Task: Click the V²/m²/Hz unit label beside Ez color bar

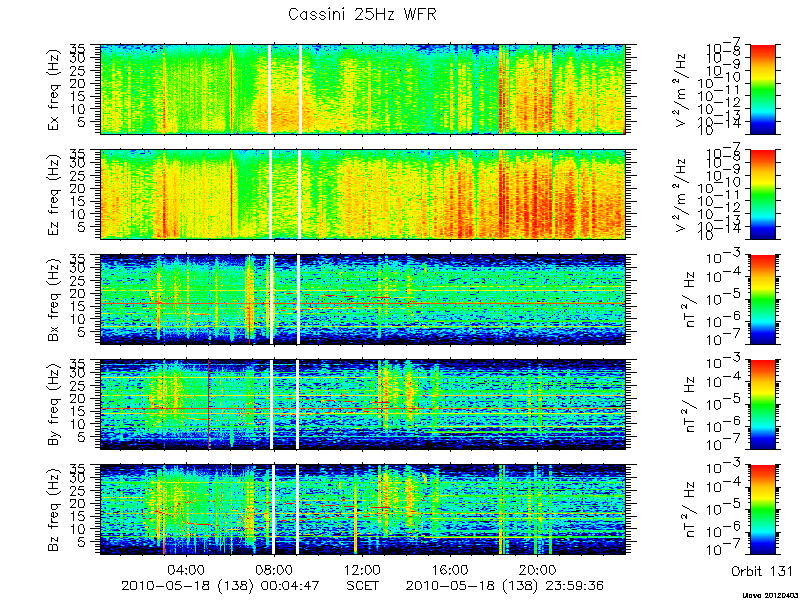Action: click(683, 194)
